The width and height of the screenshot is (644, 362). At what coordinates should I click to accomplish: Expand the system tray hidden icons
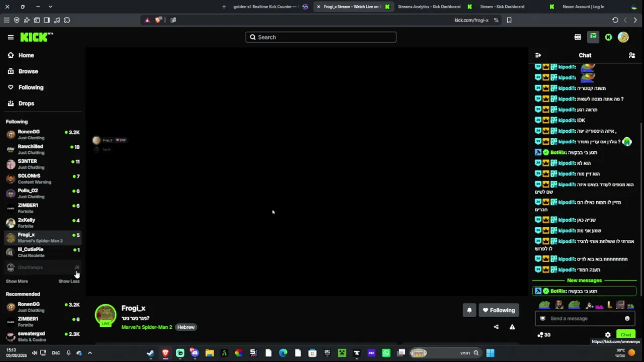pyautogui.click(x=90, y=353)
